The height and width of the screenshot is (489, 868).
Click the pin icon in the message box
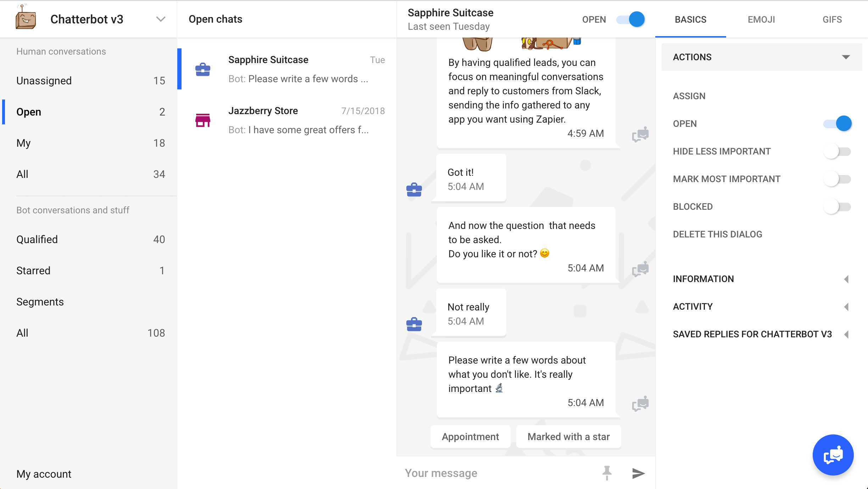pos(607,473)
